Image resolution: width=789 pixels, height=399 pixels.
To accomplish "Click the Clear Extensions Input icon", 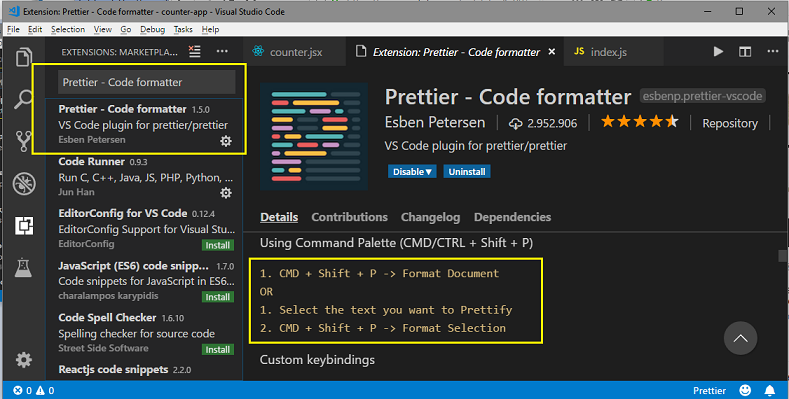I will 194,51.
